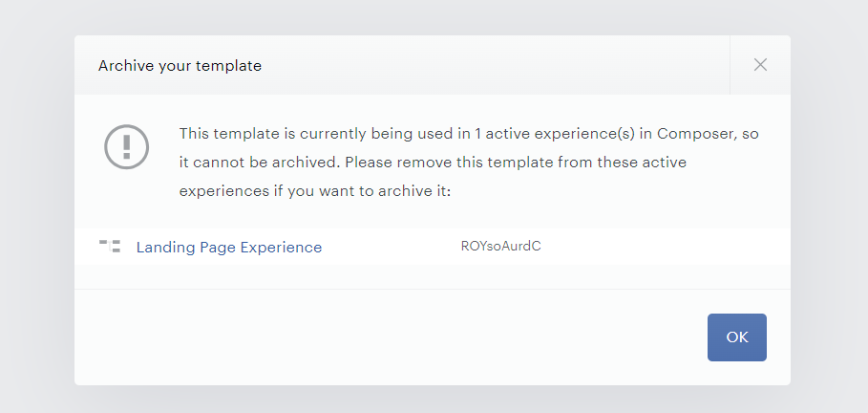Click the Archive your template title

click(180, 65)
